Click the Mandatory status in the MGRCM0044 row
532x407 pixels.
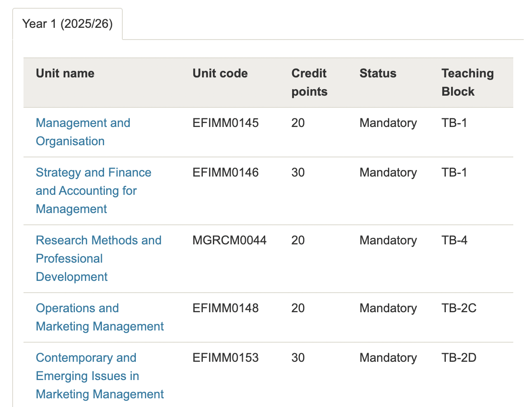tap(388, 240)
